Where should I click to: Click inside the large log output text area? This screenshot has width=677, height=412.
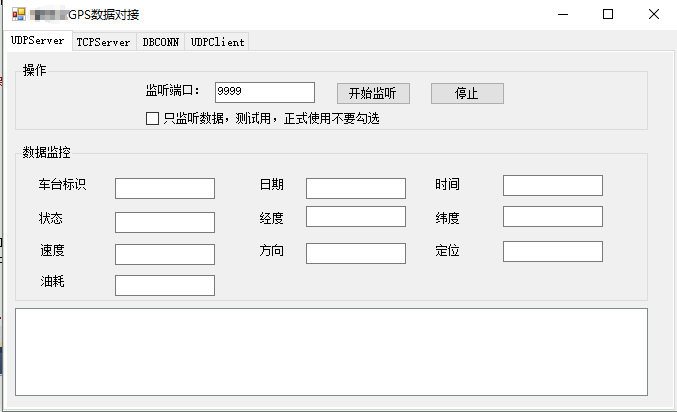click(332, 352)
